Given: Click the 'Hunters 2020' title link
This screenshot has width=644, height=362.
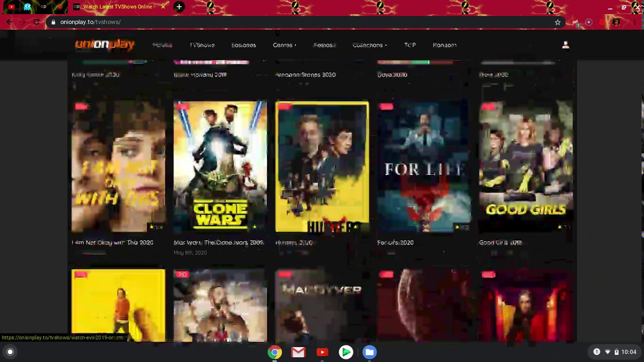Looking at the screenshot, I should 294,242.
